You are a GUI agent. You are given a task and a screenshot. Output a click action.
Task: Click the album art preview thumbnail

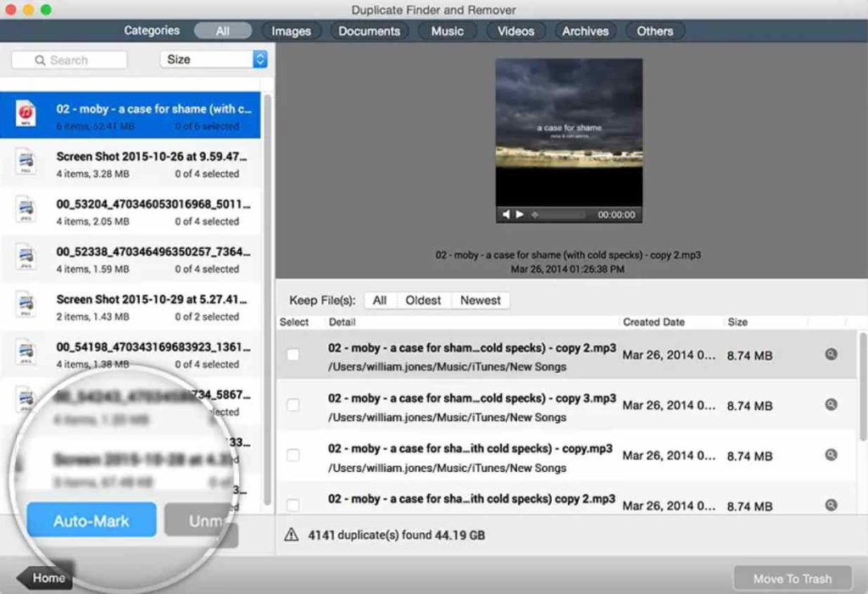(x=569, y=131)
